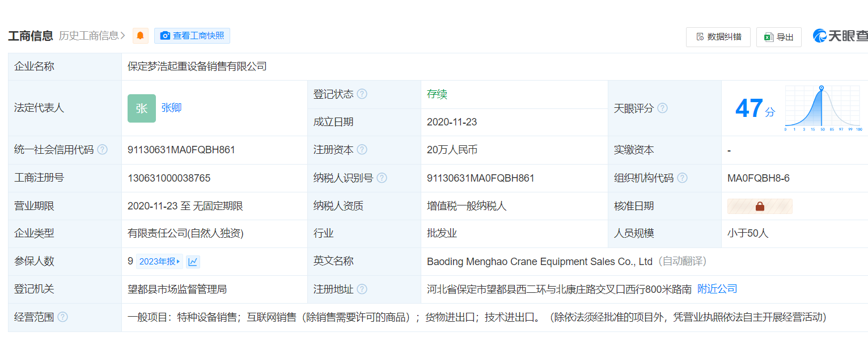868x357 pixels.
Task: Click the 实缴资本 label
Action: coord(634,150)
